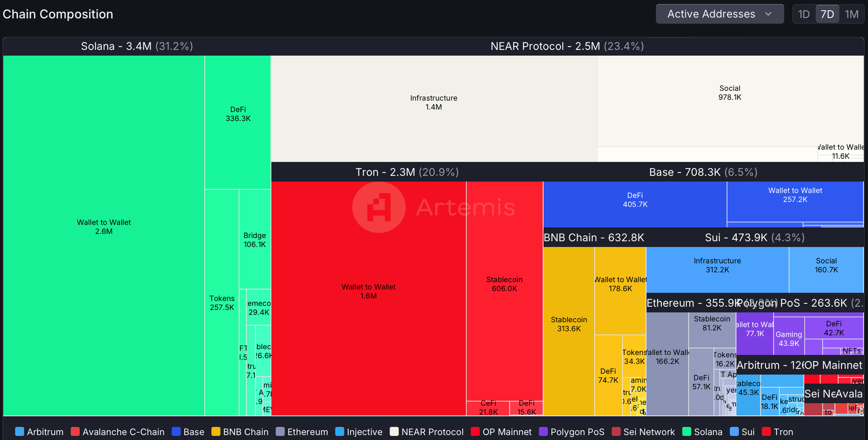Click the OP Mainnet legend square

click(x=475, y=432)
